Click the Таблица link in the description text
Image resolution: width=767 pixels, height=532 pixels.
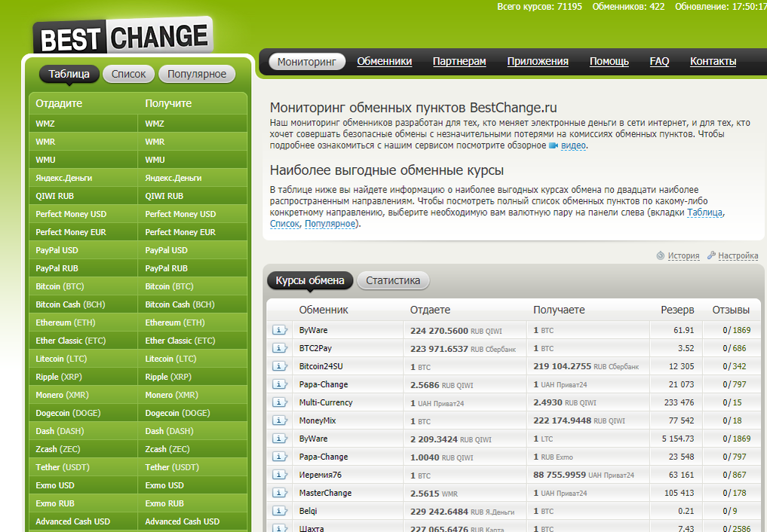[x=705, y=212]
